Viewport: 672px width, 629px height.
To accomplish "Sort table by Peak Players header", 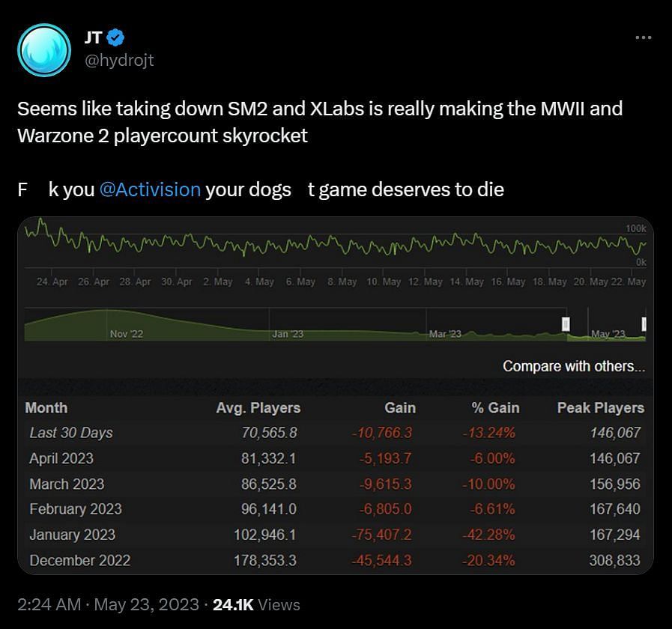I will pos(600,408).
